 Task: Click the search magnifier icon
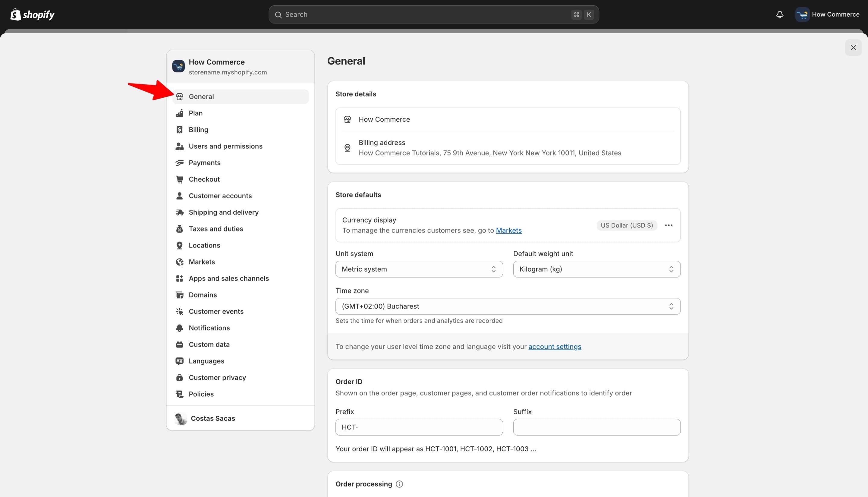coord(278,15)
